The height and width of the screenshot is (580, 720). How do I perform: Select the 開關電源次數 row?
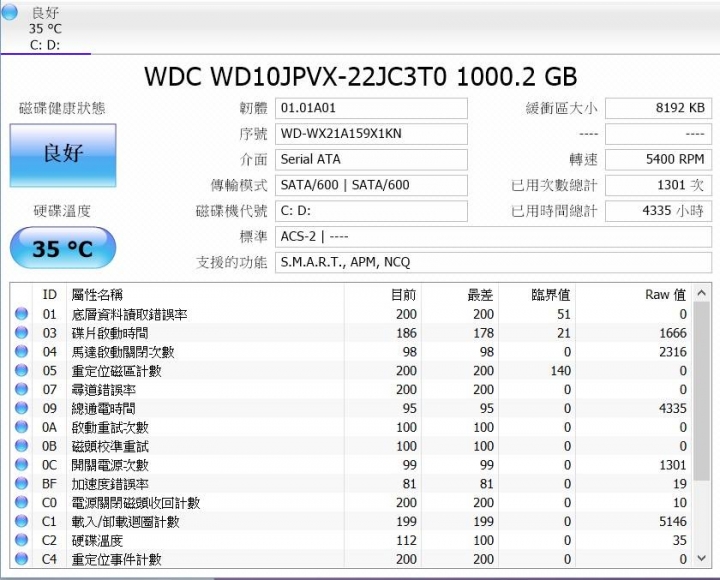[x=351, y=465]
